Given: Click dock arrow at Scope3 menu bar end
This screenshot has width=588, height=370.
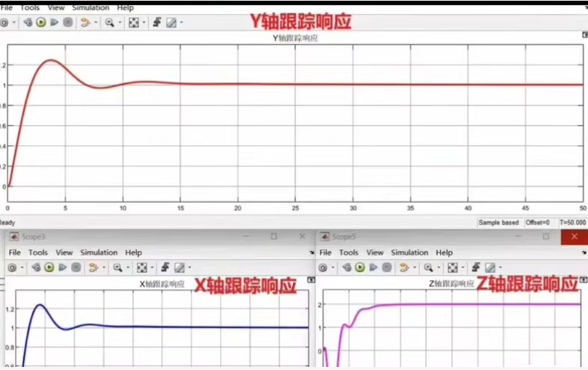Looking at the screenshot, I should pyautogui.click(x=312, y=253).
